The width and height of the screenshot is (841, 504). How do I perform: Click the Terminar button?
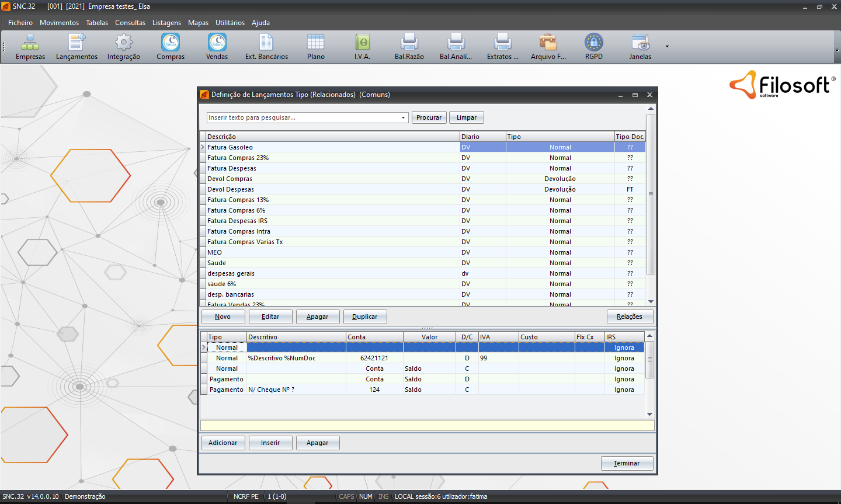[626, 463]
